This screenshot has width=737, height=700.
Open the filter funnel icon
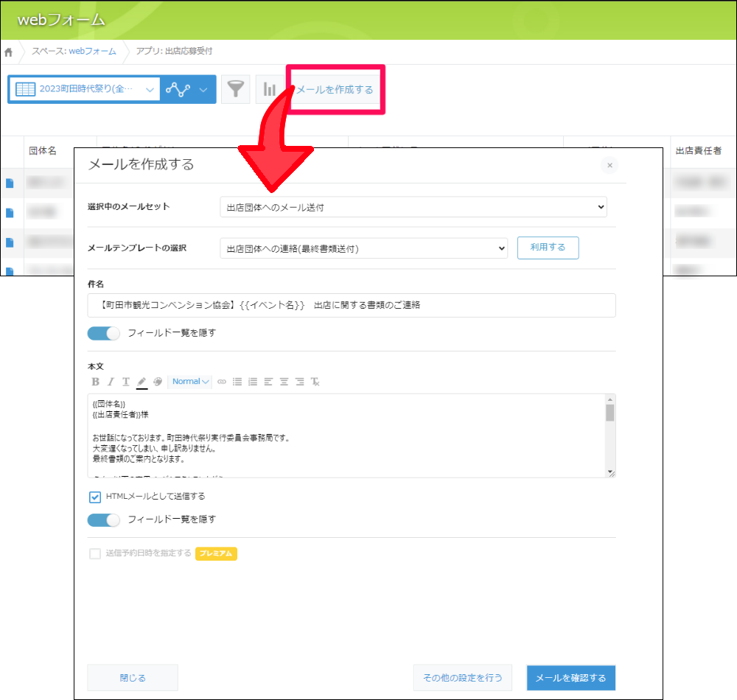(236, 89)
